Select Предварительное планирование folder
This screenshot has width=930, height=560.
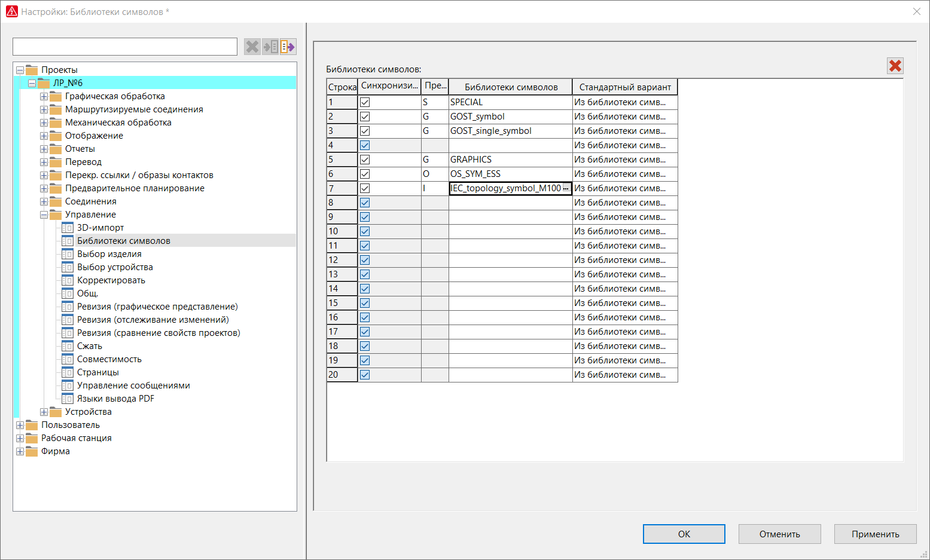click(x=135, y=188)
